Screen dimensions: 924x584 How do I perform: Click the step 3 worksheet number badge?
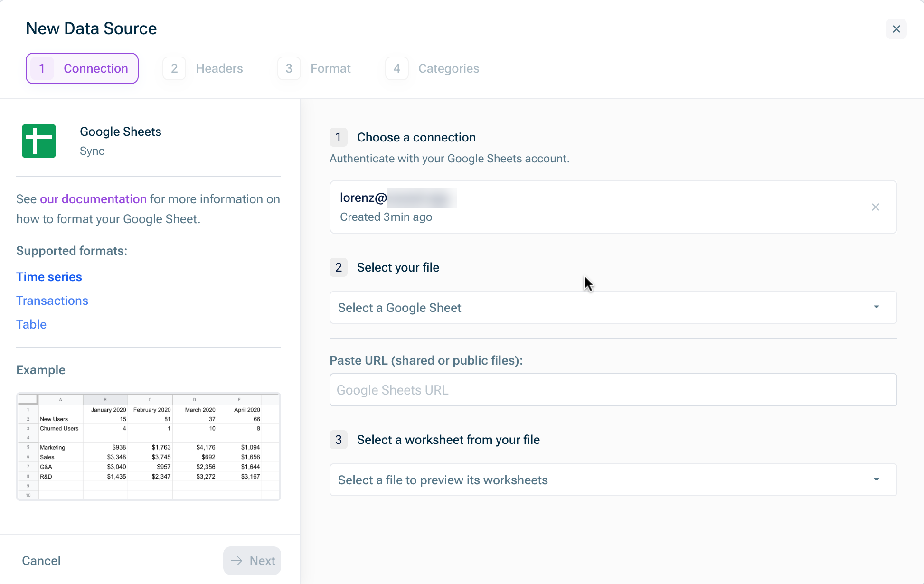[x=339, y=440]
